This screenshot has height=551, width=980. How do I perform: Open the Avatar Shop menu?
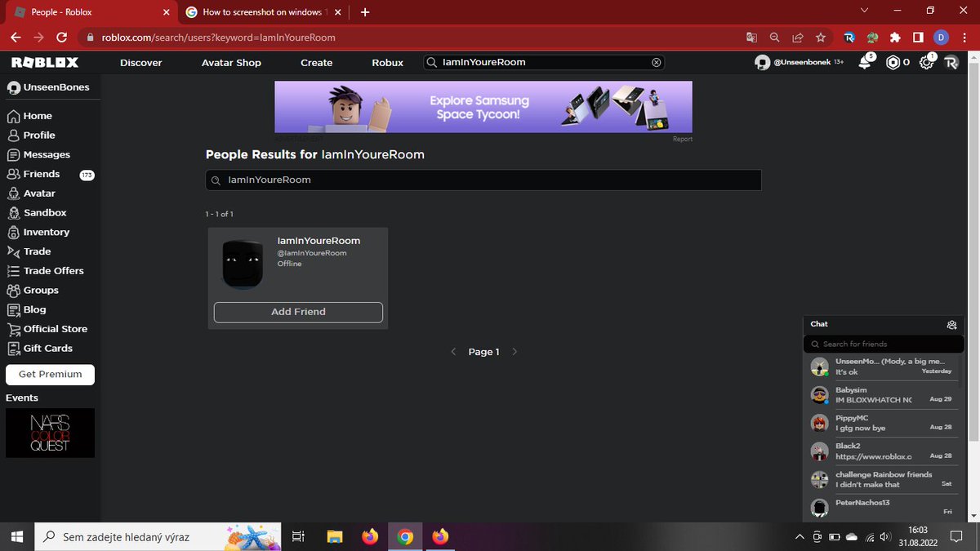coord(231,63)
